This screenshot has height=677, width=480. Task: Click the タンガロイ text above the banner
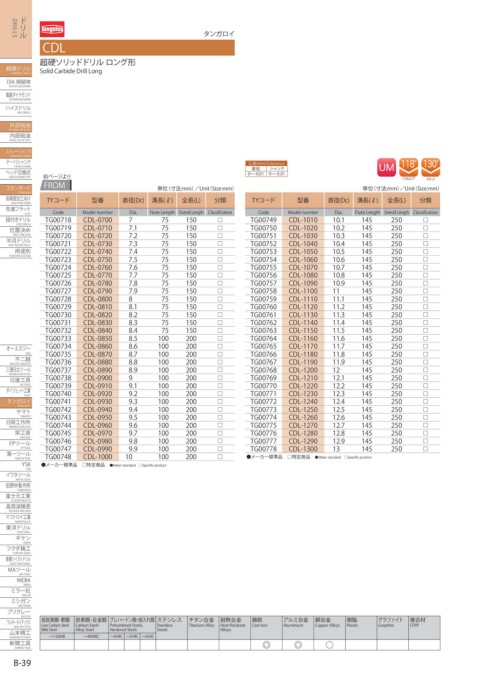click(219, 34)
